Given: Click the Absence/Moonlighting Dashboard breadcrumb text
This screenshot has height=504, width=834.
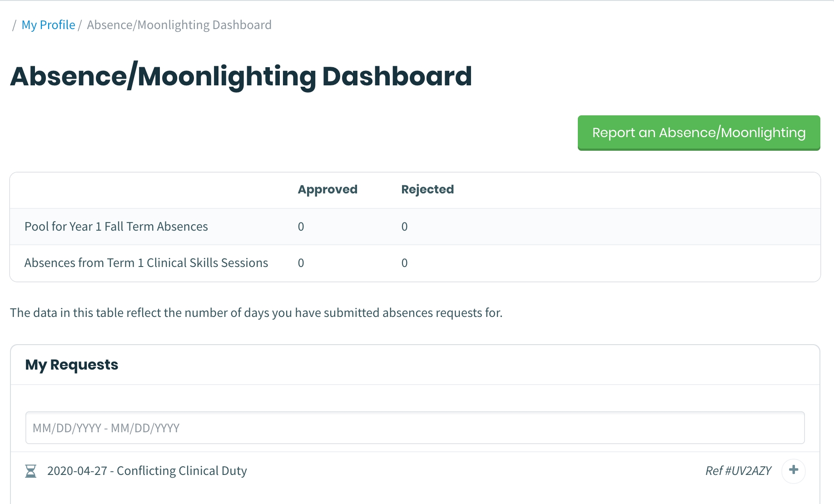Looking at the screenshot, I should pyautogui.click(x=179, y=25).
